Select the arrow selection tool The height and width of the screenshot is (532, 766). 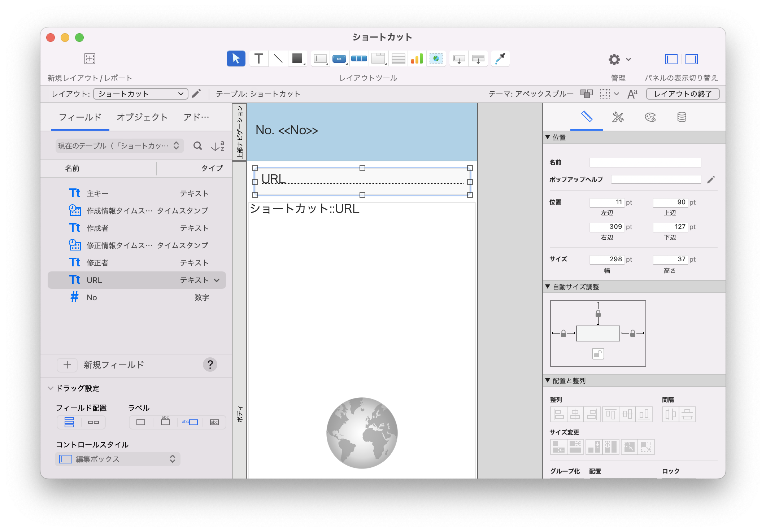[236, 58]
